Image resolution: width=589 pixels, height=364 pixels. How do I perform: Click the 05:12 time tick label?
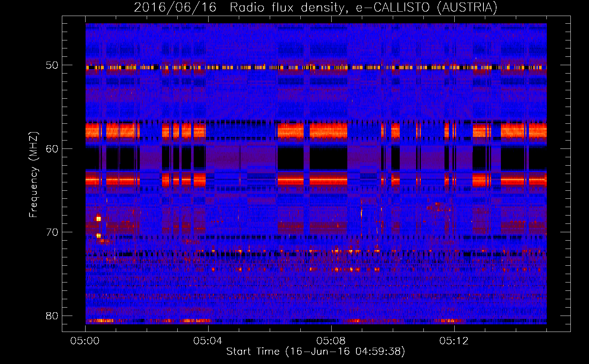(454, 341)
